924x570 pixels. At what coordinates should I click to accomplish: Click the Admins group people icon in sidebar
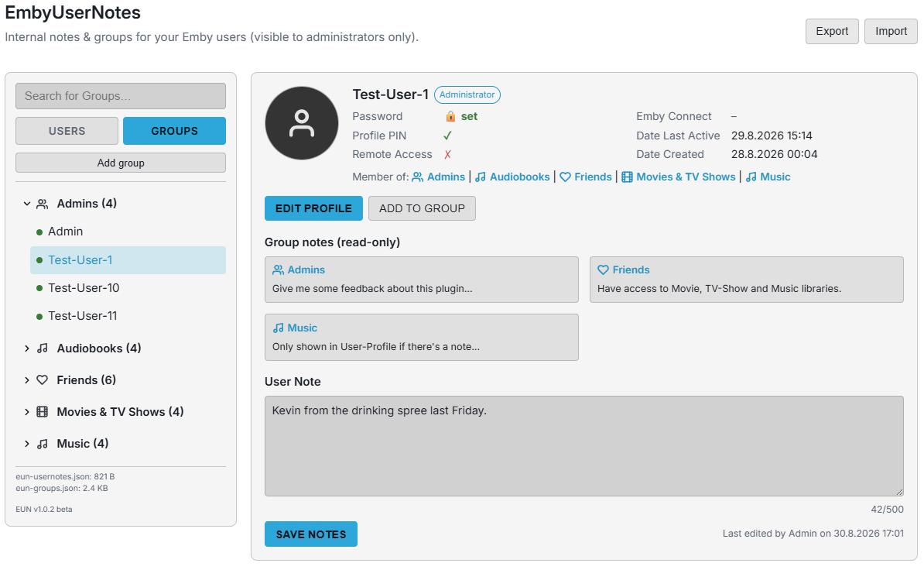(x=43, y=204)
